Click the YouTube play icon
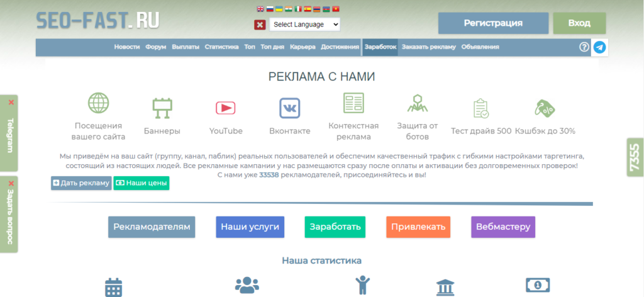The image size is (644, 297). (226, 108)
